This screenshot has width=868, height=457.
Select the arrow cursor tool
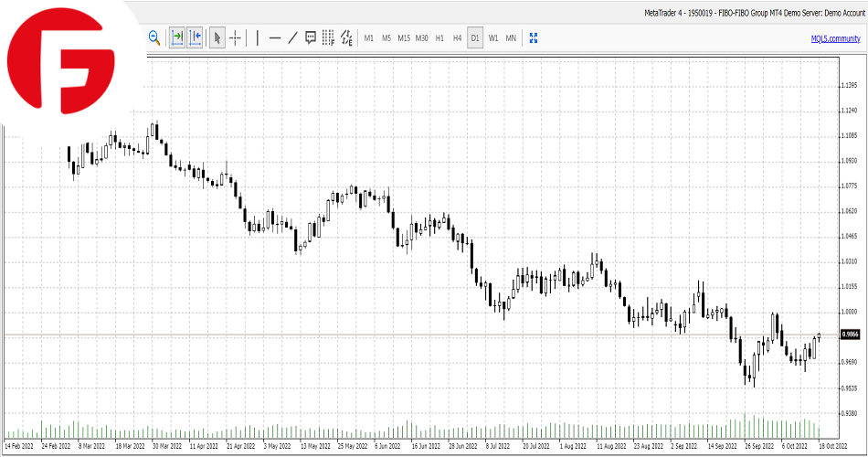point(217,37)
